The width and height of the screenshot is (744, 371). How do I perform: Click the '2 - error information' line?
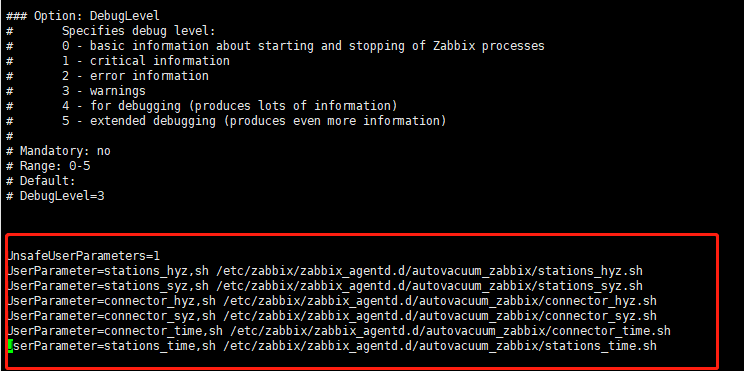tap(136, 76)
